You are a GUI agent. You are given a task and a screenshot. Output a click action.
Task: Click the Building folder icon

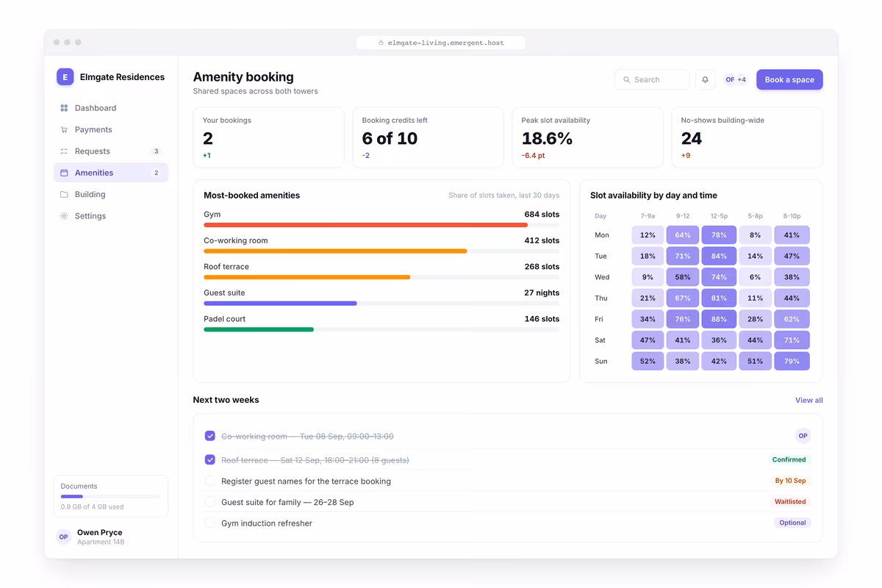point(64,195)
